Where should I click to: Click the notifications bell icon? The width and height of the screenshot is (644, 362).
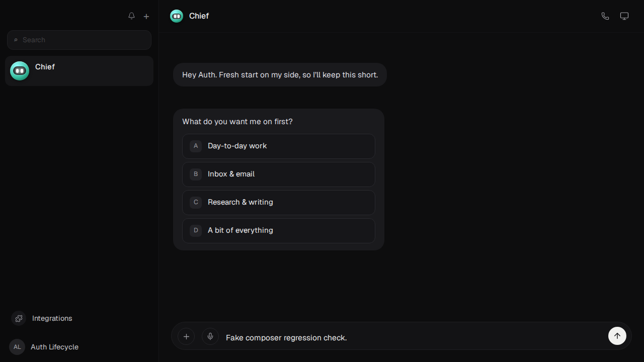(131, 16)
